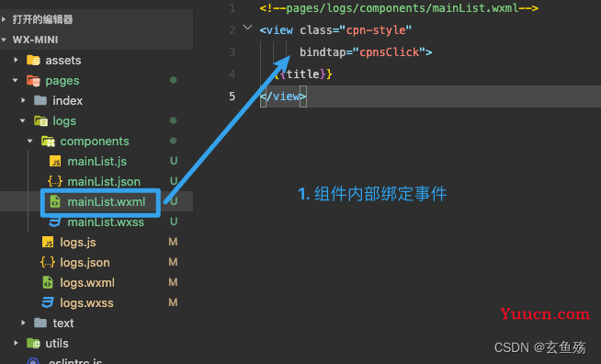Open logs.js file
601x364 pixels.
(x=78, y=243)
